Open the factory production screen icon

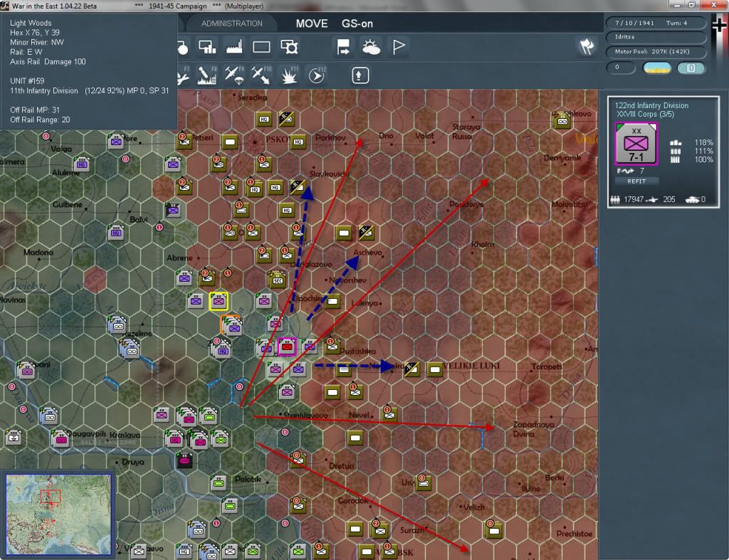pos(234,47)
